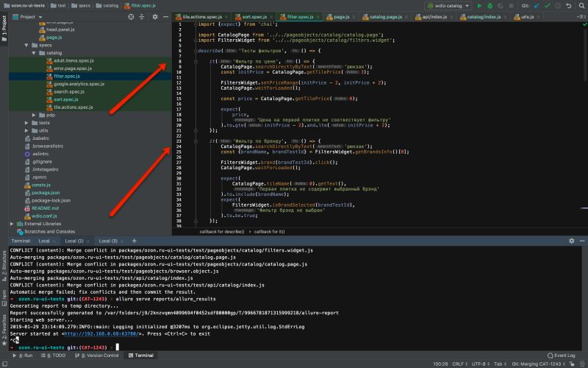Show hidden editor tabs list
Image resolution: width=588 pixels, height=368 pixels.
pos(581,17)
